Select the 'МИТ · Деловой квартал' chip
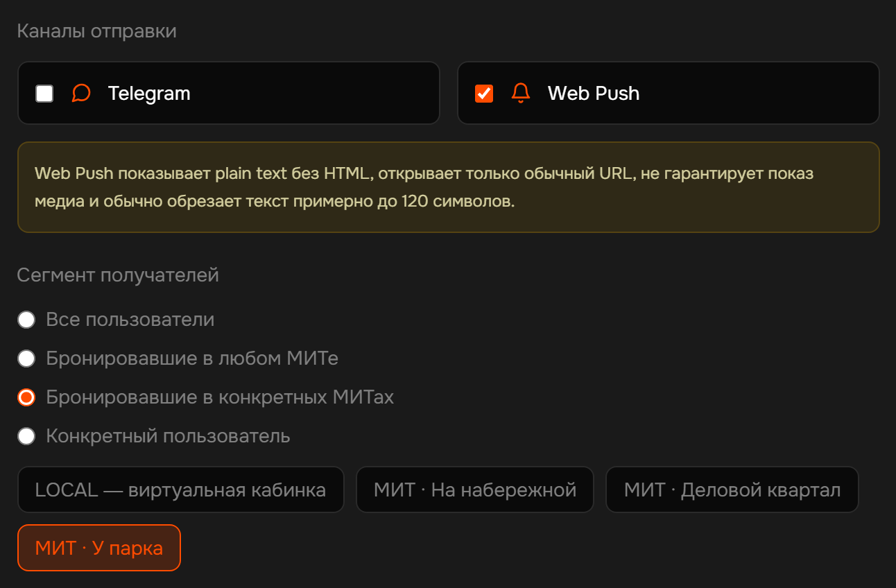 pyautogui.click(x=732, y=490)
